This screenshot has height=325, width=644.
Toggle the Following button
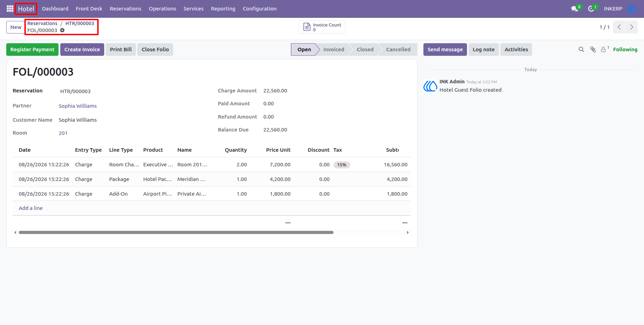pyautogui.click(x=625, y=50)
